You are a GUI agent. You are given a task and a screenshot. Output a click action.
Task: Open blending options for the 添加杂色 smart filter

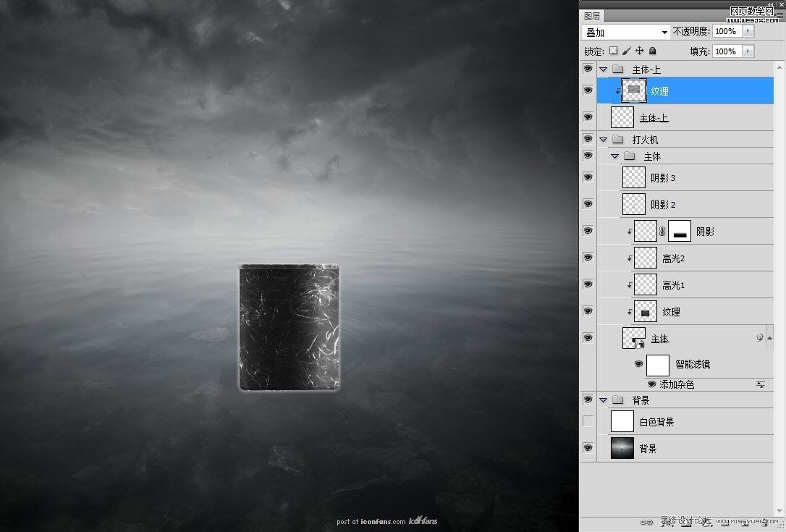[x=761, y=384]
